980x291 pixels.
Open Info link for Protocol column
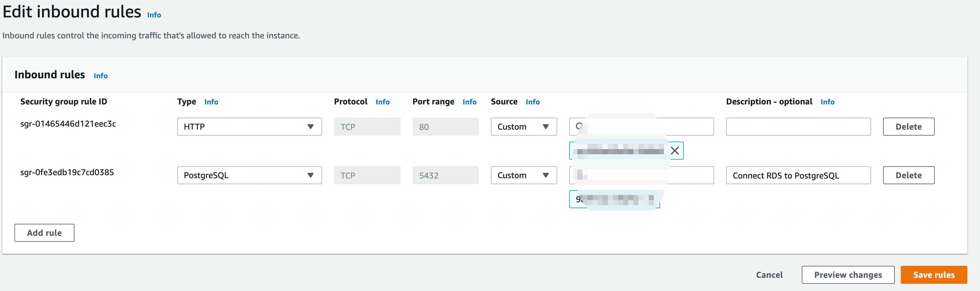coord(382,102)
